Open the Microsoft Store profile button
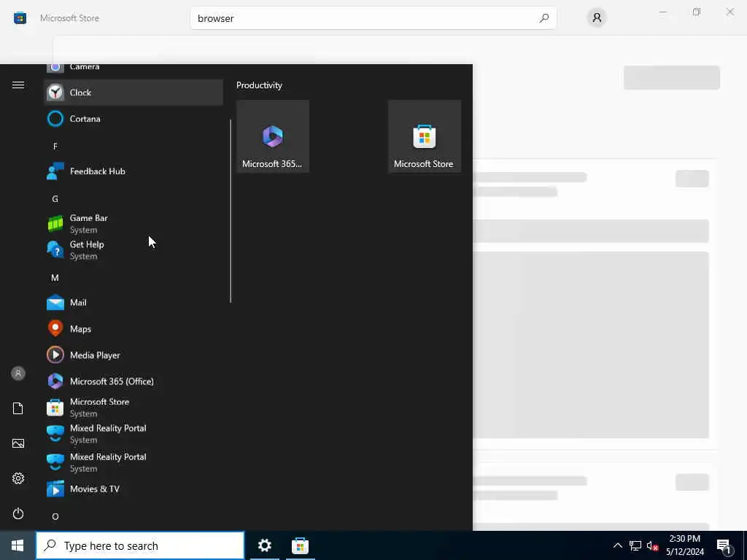Viewport: 747px width, 560px height. (x=597, y=18)
